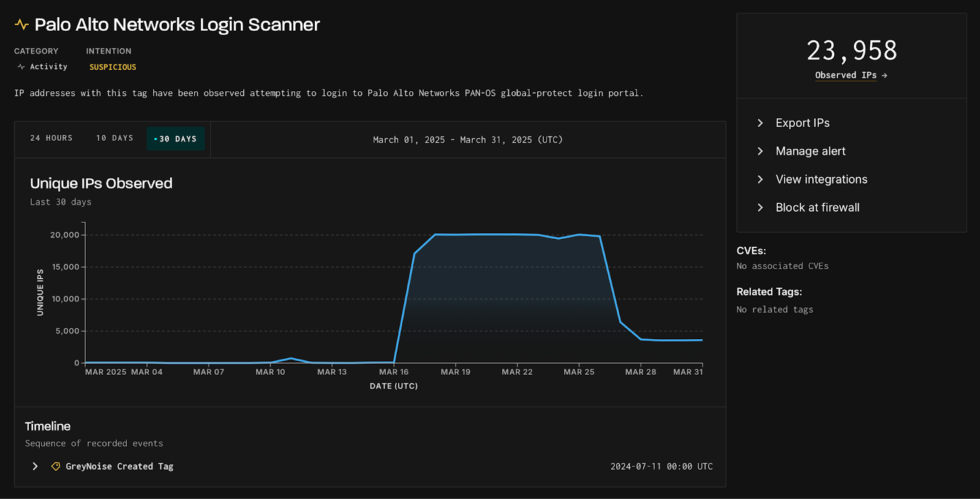
Task: Click the small bump near MAR 10 on chart
Action: pos(291,358)
